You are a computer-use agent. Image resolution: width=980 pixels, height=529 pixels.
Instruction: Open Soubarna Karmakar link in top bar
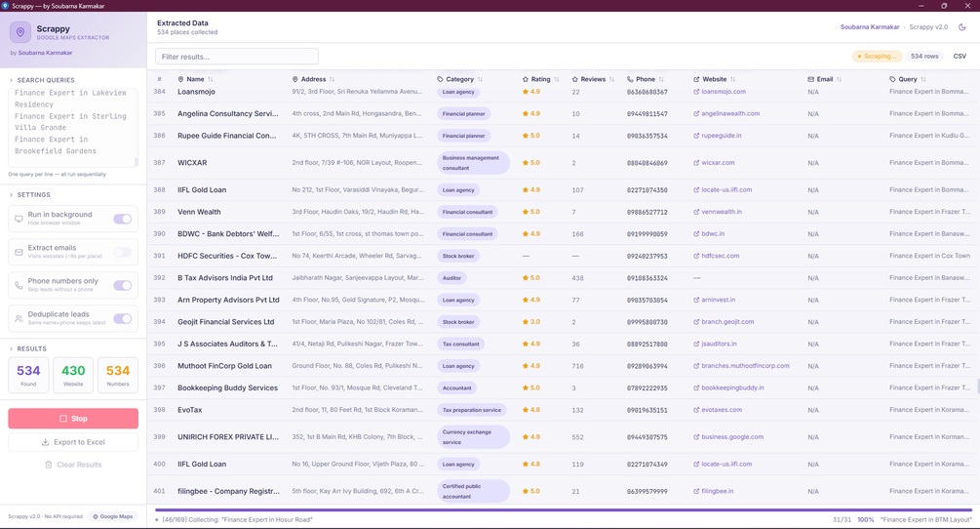click(870, 27)
